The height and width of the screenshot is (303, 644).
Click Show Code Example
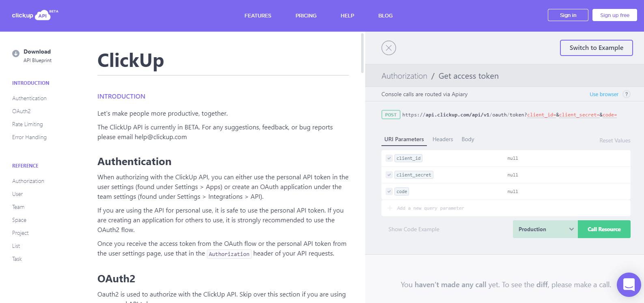(414, 229)
